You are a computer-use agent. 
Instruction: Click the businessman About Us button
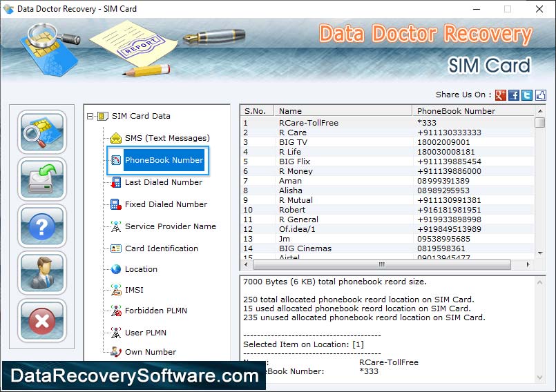(42, 273)
